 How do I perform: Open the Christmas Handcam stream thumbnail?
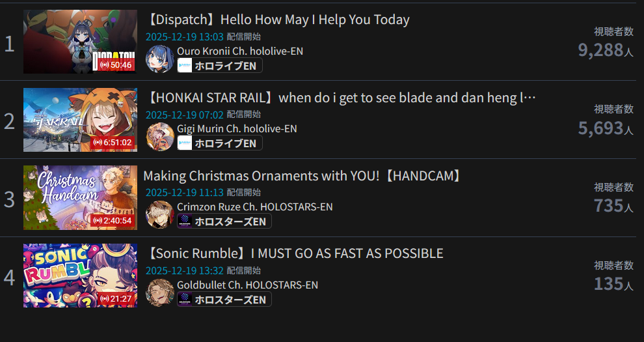[80, 198]
